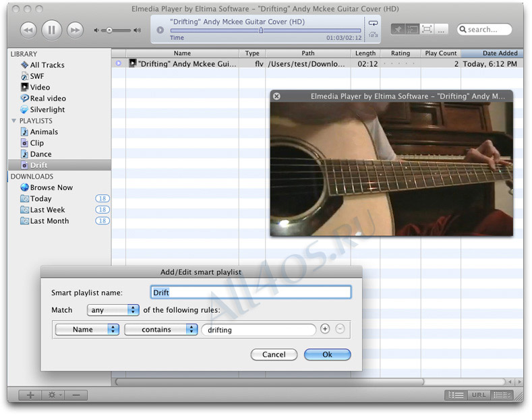
Task: Skip to next track with forward button
Action: click(75, 30)
